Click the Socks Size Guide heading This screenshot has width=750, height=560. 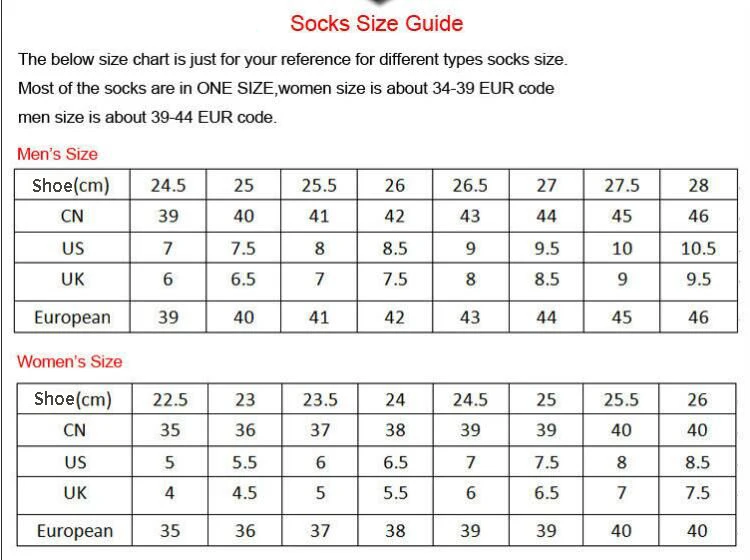376,23
